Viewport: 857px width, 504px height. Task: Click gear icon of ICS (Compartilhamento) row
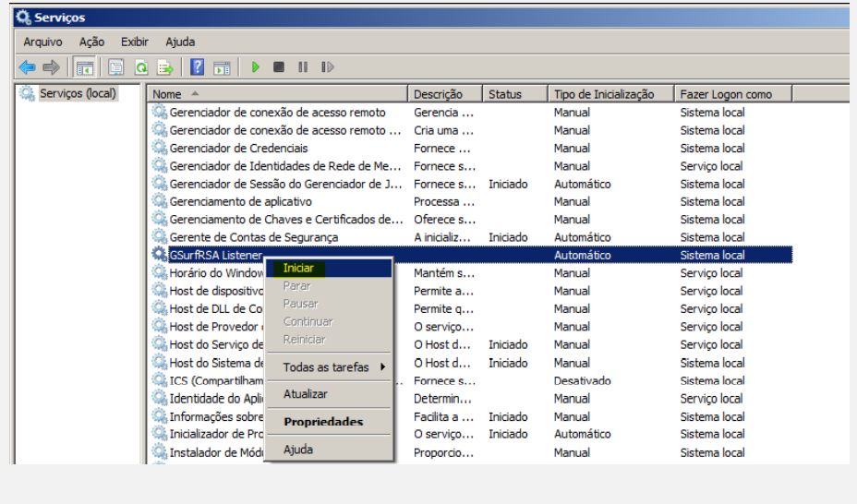tap(159, 380)
